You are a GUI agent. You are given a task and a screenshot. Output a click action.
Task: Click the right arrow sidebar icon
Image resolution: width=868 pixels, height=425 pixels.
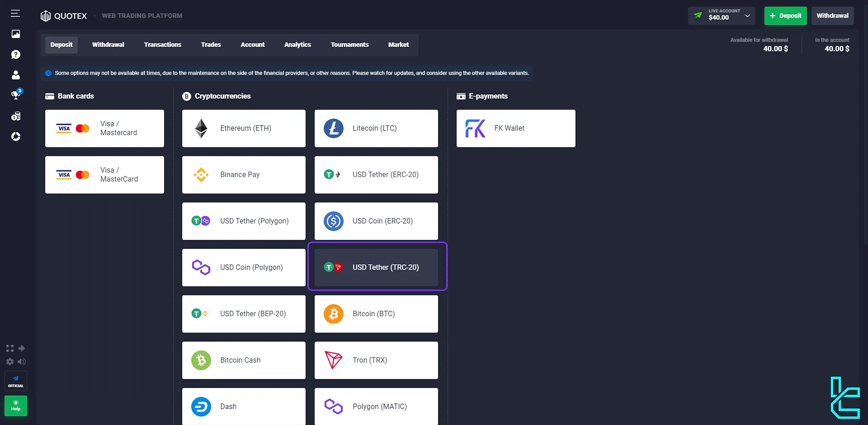[22, 348]
